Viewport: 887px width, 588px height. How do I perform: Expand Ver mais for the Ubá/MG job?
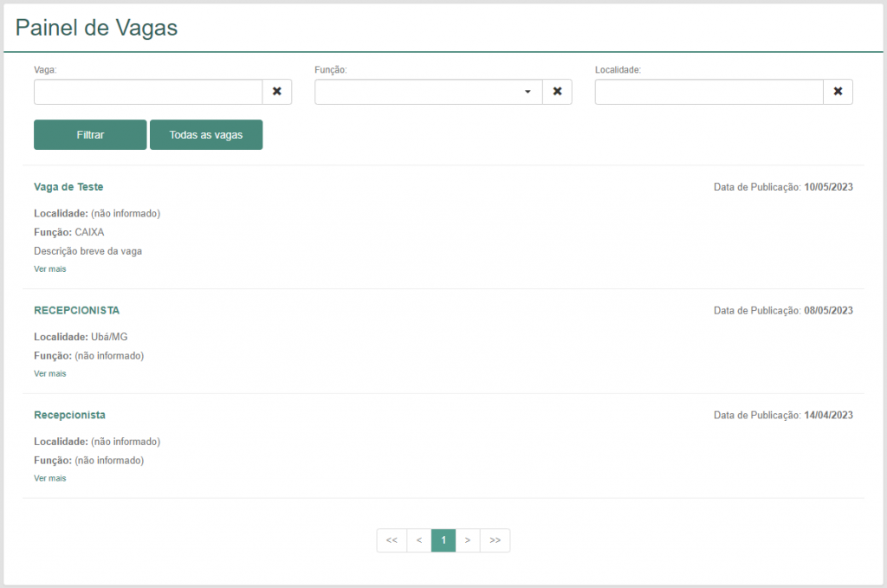click(x=49, y=374)
